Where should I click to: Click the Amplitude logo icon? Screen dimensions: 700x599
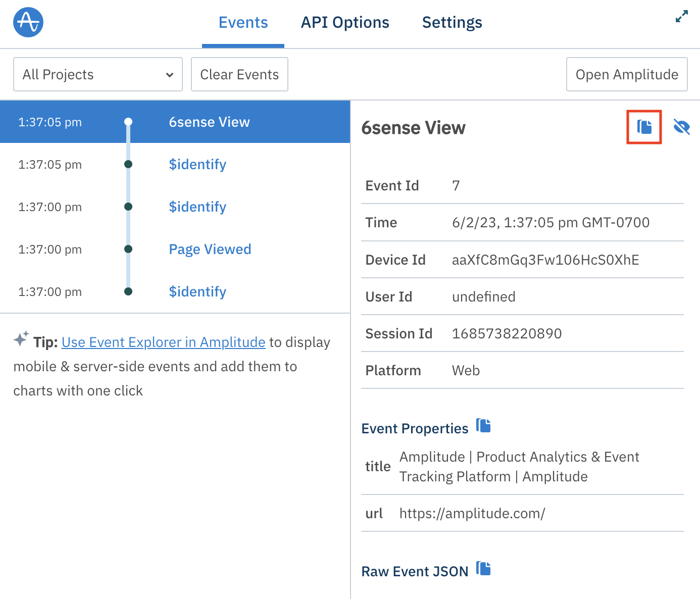click(28, 22)
